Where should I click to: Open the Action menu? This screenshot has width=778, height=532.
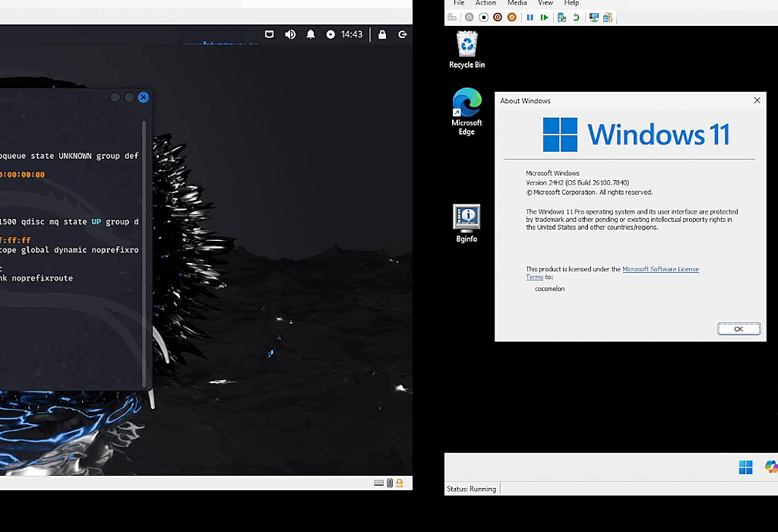[485, 3]
